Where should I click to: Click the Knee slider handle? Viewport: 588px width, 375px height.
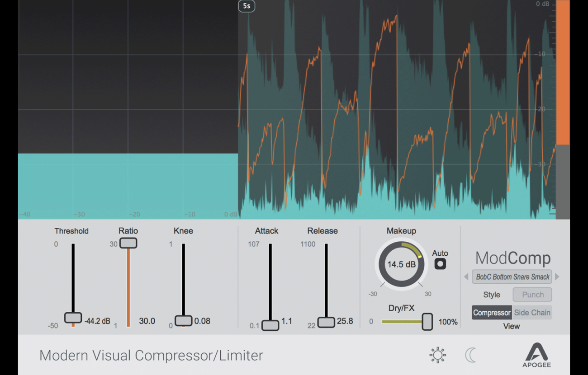point(184,321)
